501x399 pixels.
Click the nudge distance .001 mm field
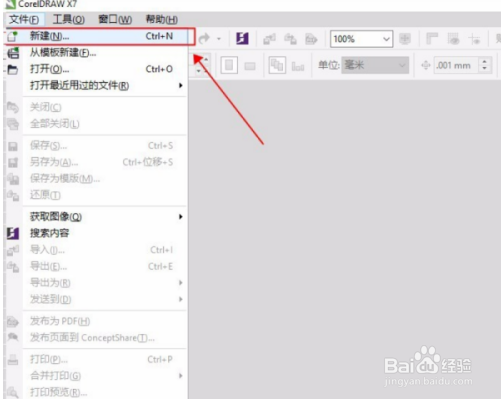tap(456, 65)
